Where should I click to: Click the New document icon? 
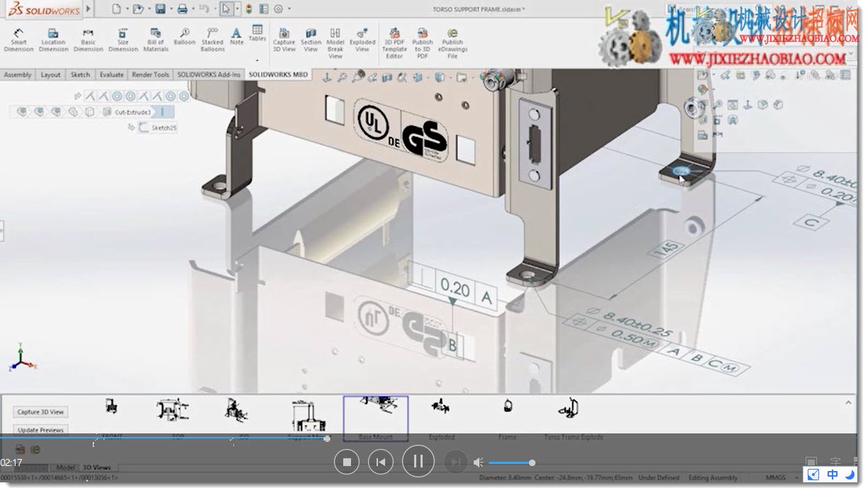click(117, 9)
